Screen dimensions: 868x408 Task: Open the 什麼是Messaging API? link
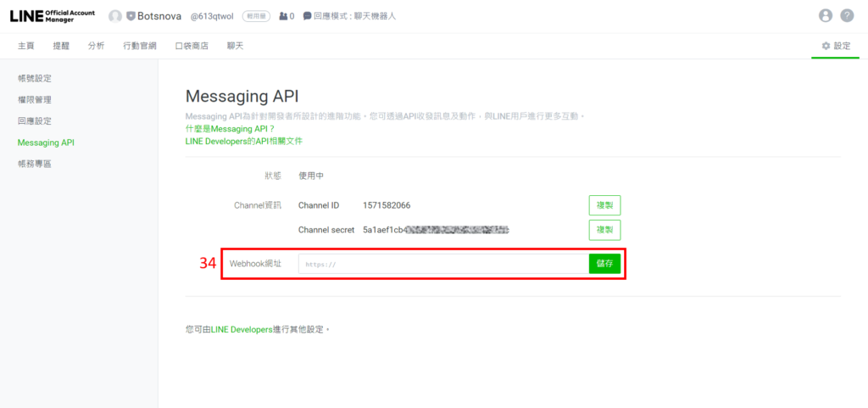230,129
